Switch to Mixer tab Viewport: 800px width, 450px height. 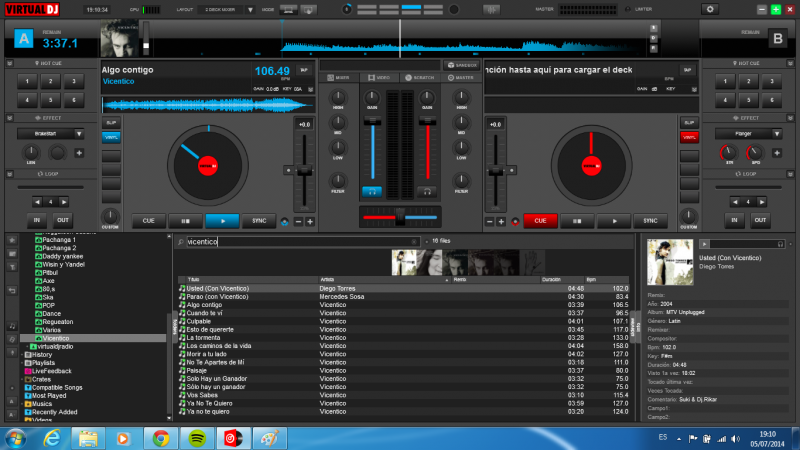338,78
